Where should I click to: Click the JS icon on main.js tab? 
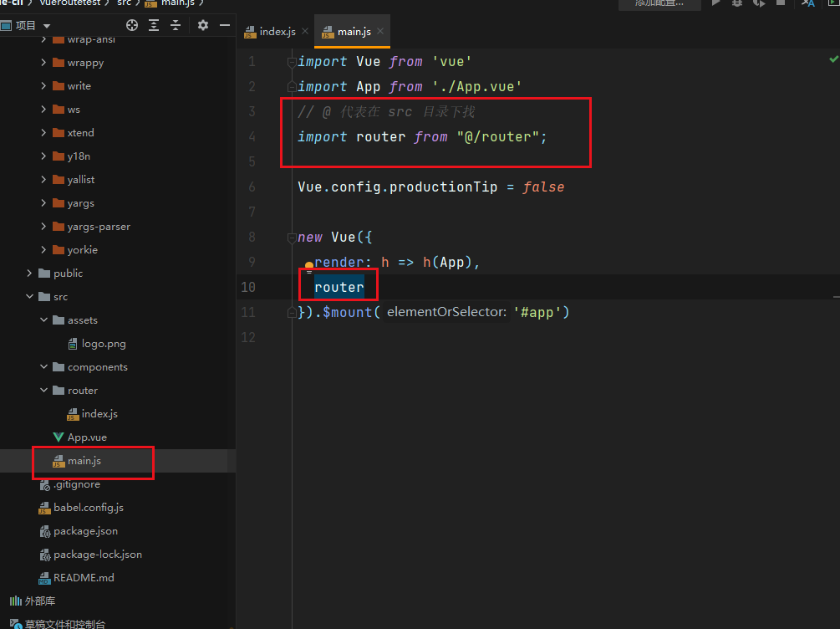click(x=328, y=32)
